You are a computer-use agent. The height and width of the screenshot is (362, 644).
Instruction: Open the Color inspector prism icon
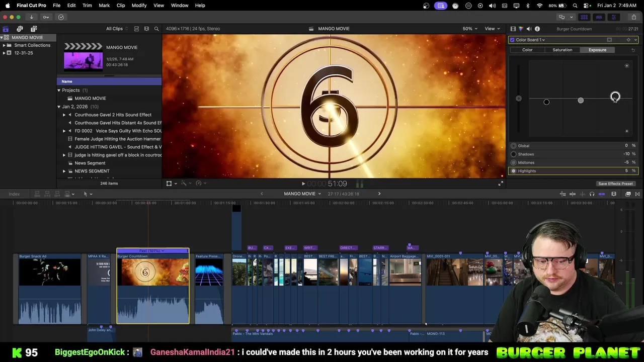pyautogui.click(x=521, y=29)
